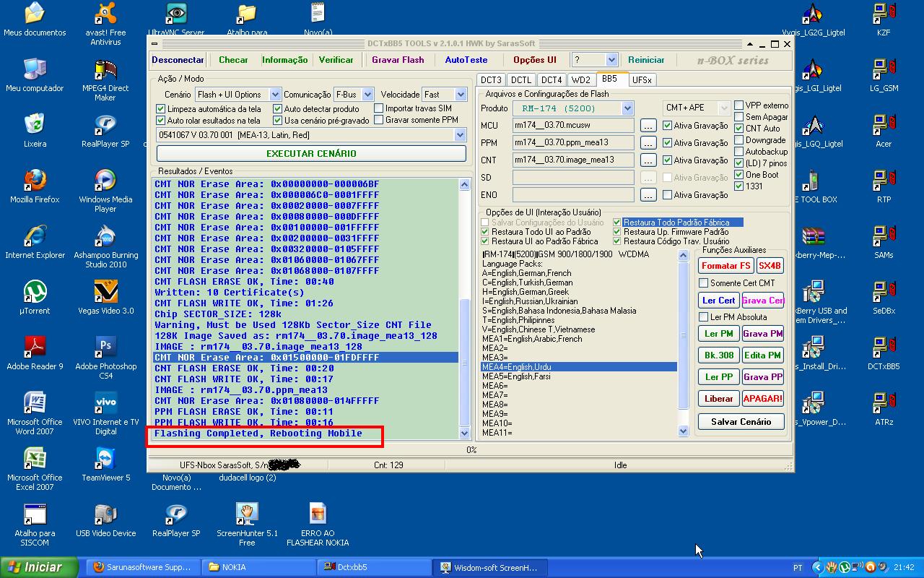Open the KZF desktop shortcut
This screenshot has height=578, width=924.
tap(884, 20)
